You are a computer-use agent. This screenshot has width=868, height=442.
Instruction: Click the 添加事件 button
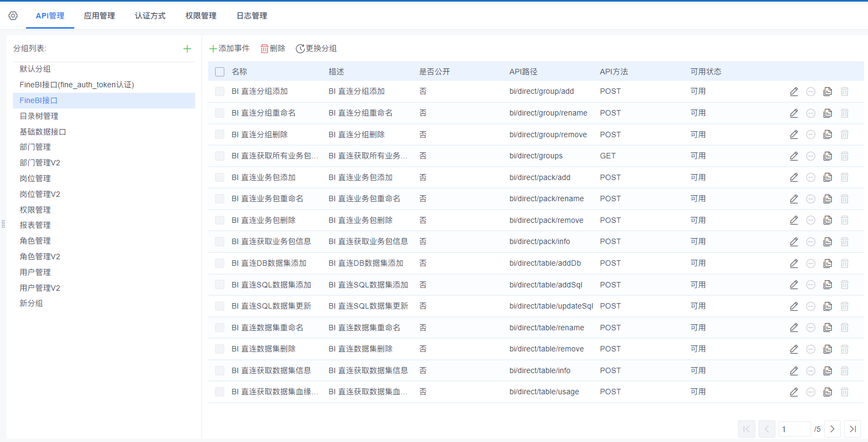point(229,48)
